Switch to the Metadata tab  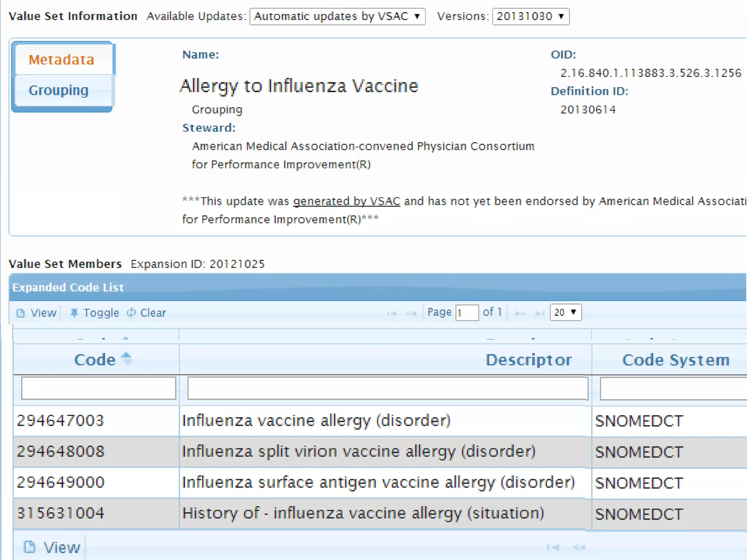[62, 59]
